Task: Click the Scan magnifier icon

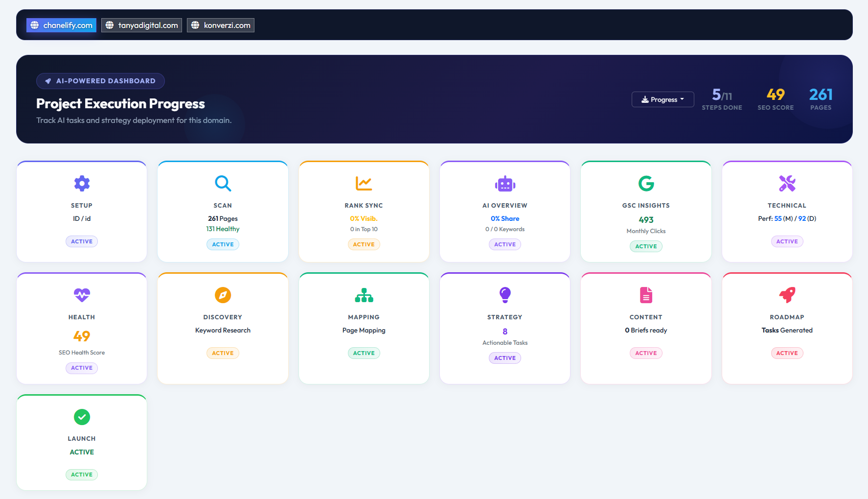Action: [223, 184]
